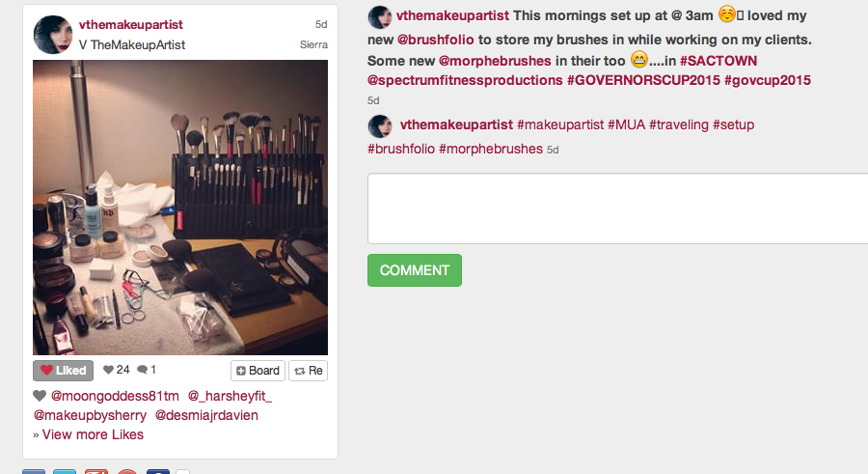The height and width of the screenshot is (474, 868).
Task: Toggle the Liked heart button
Action: (x=63, y=371)
